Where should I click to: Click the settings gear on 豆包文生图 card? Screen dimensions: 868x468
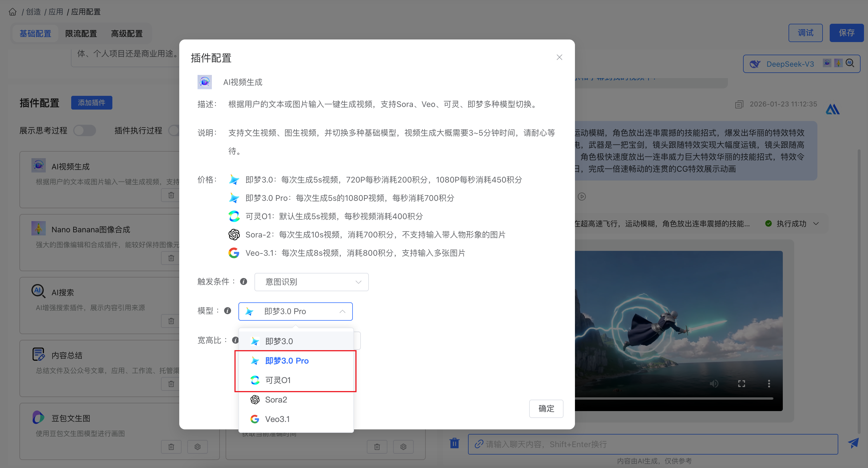pos(198,447)
